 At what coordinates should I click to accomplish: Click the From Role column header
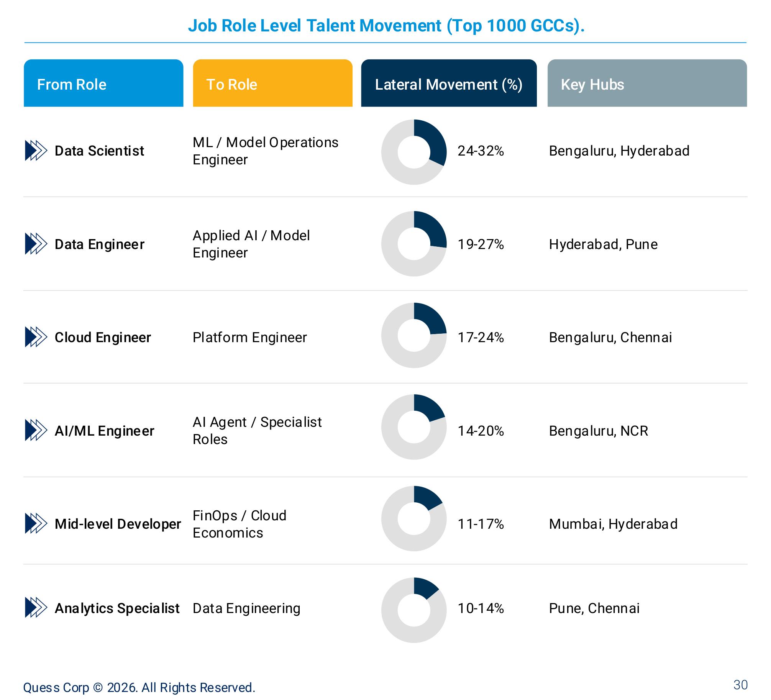(x=103, y=83)
